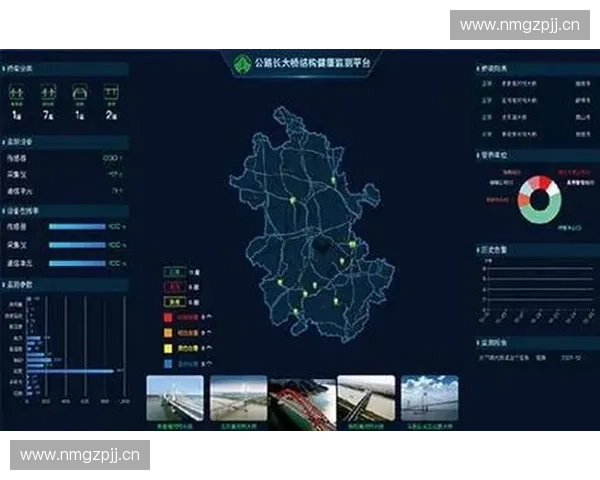Click the yellow alarm-level swatch in the legend
Viewport: 600px width, 480px height.
coord(168,348)
